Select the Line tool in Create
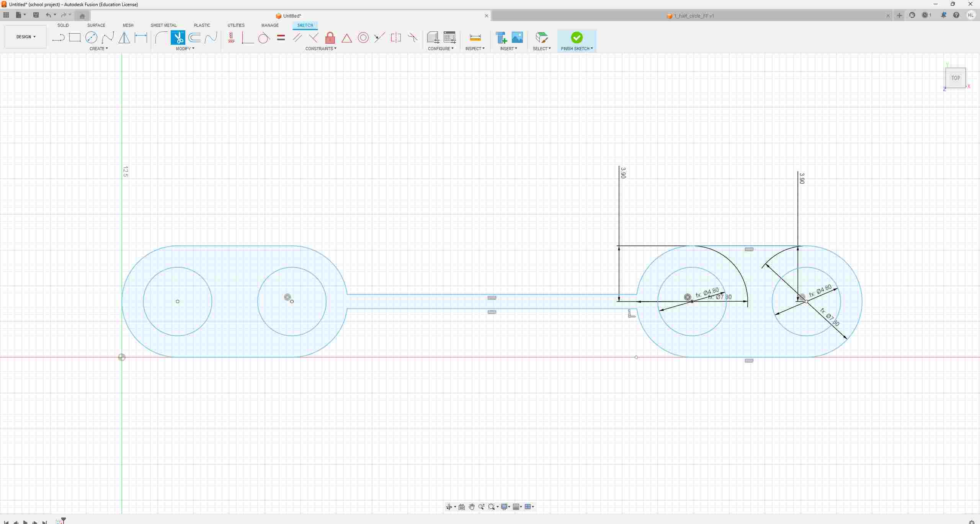The width and height of the screenshot is (980, 524). tap(58, 38)
